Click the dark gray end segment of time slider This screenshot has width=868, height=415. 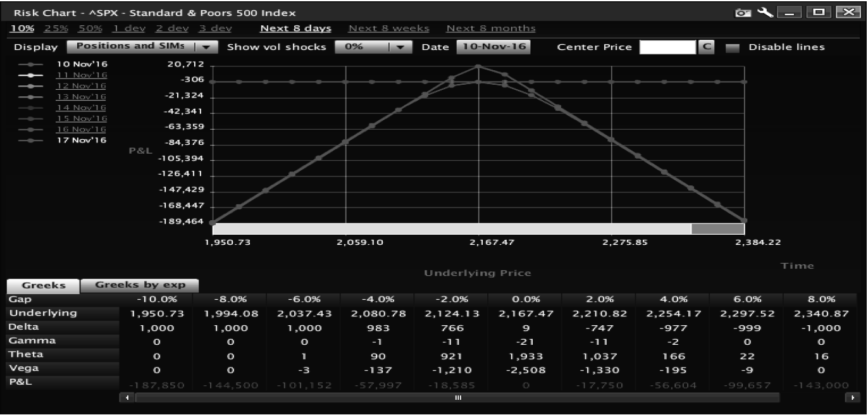click(x=717, y=229)
